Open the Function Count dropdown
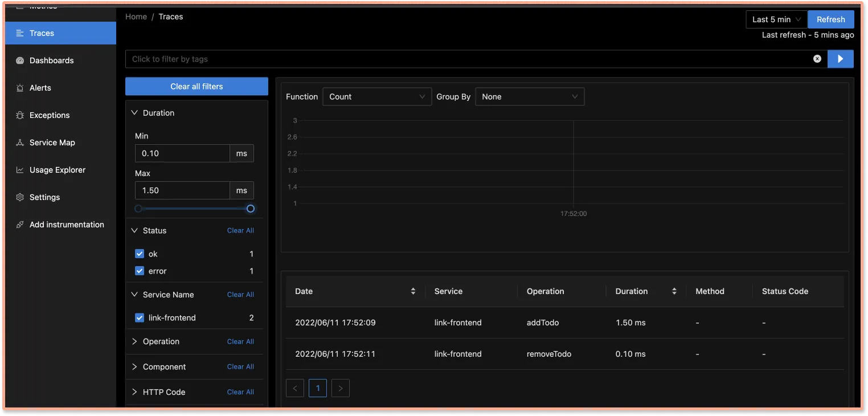Viewport: 868px width, 416px height. click(377, 97)
